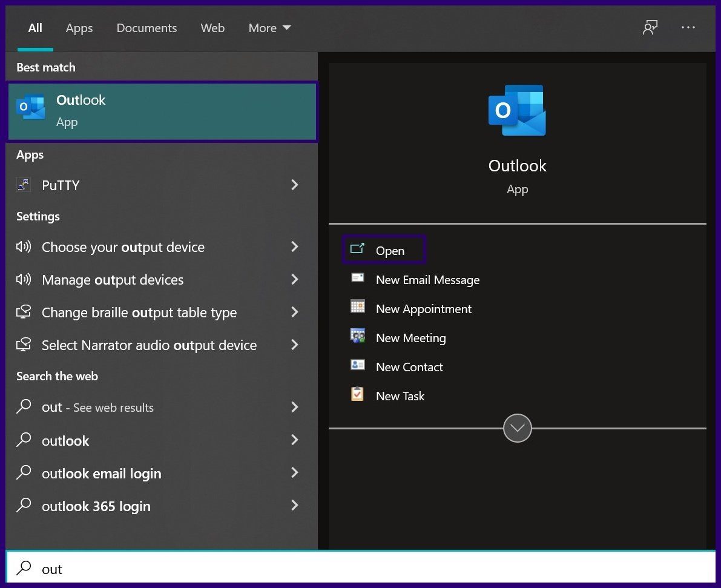Select the All tab

tap(35, 28)
